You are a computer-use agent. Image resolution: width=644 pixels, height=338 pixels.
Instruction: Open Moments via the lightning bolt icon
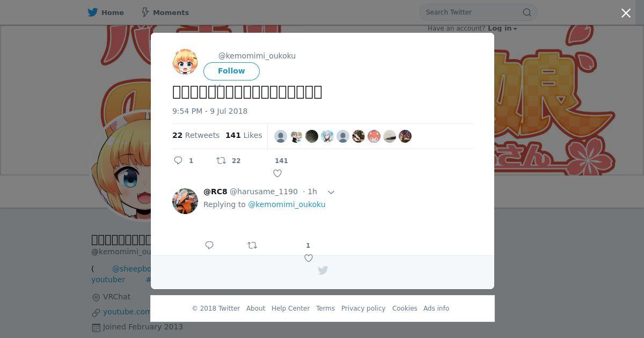(x=145, y=12)
